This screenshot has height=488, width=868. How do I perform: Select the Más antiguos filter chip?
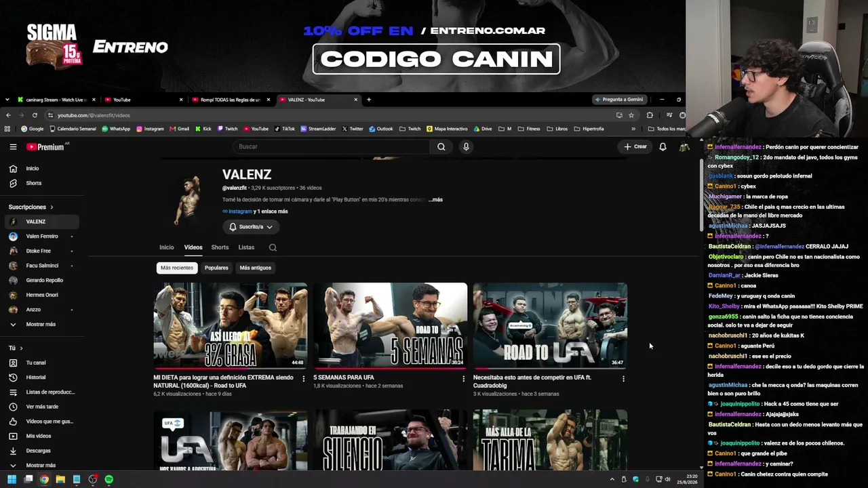tap(255, 268)
